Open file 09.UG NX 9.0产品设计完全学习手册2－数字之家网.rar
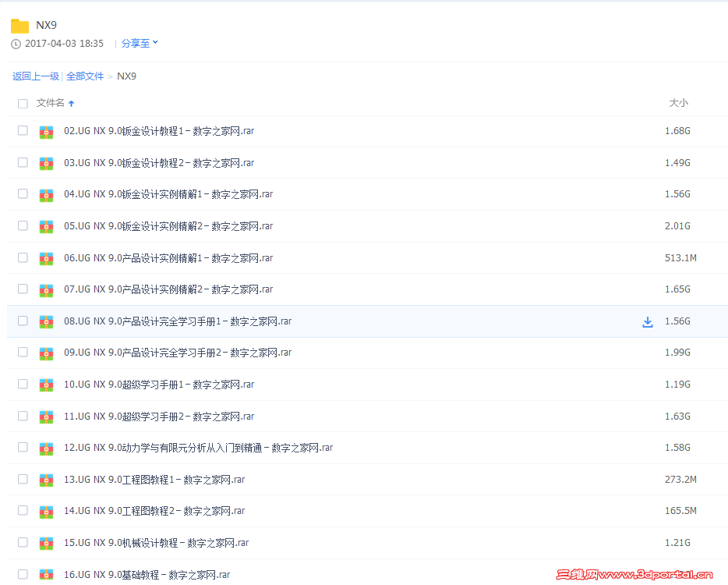 pos(178,353)
